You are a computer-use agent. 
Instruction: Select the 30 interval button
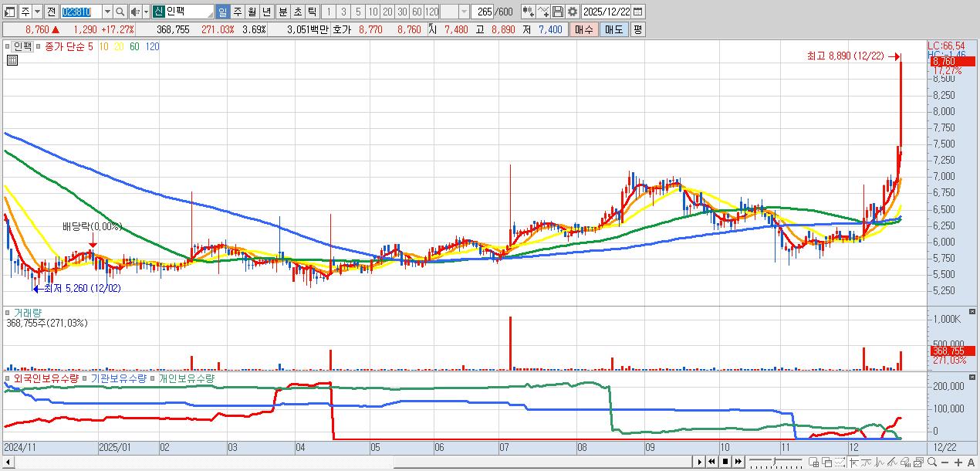click(x=402, y=12)
